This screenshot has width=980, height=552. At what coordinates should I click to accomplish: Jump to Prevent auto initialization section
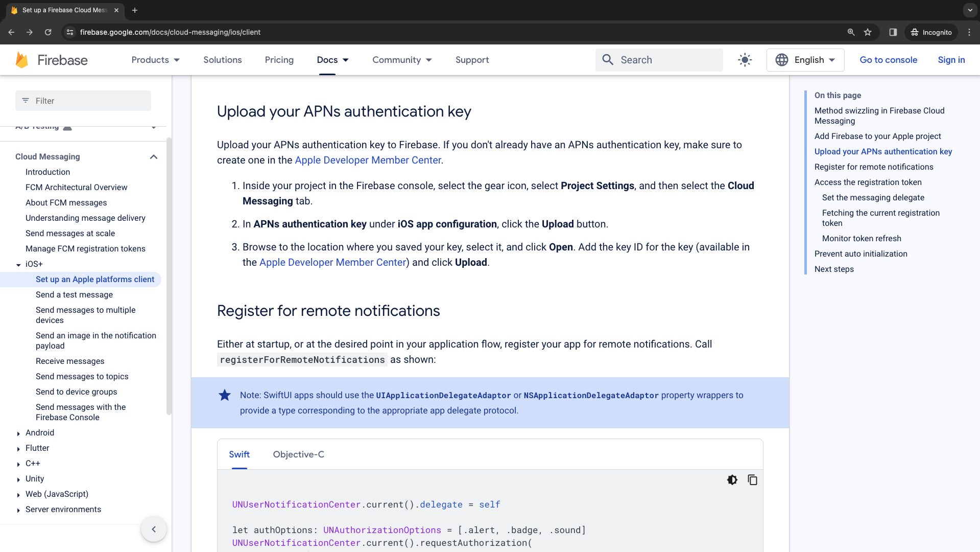[x=861, y=254]
